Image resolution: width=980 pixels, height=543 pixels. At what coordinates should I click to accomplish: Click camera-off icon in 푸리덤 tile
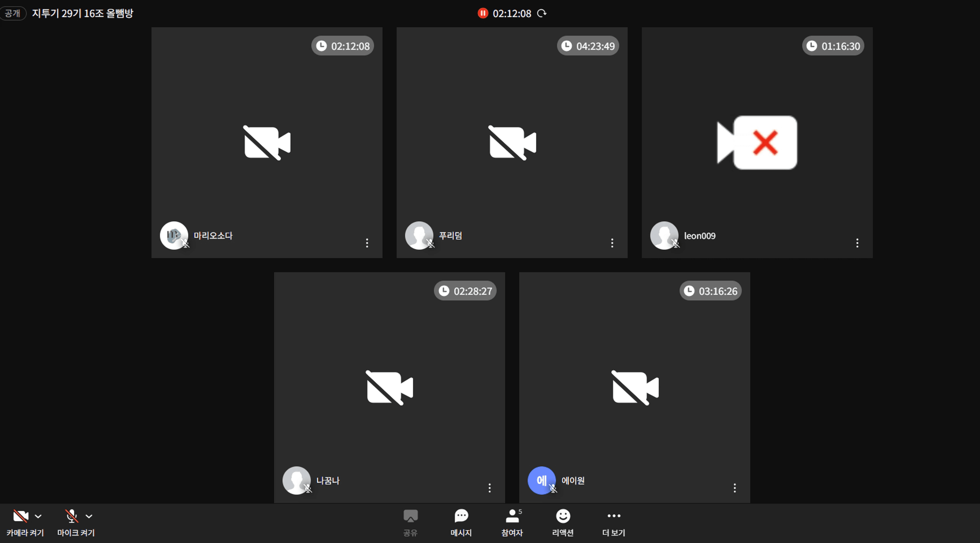tap(512, 143)
